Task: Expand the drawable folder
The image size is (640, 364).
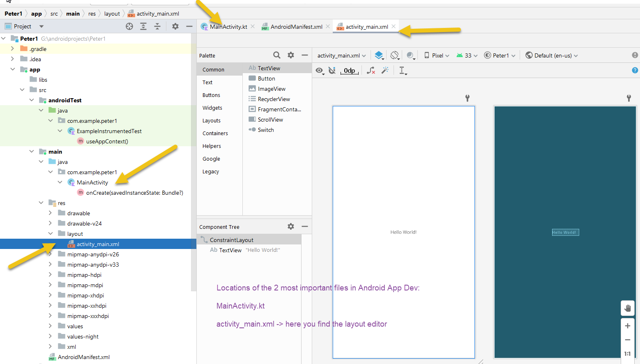Action: coord(50,213)
